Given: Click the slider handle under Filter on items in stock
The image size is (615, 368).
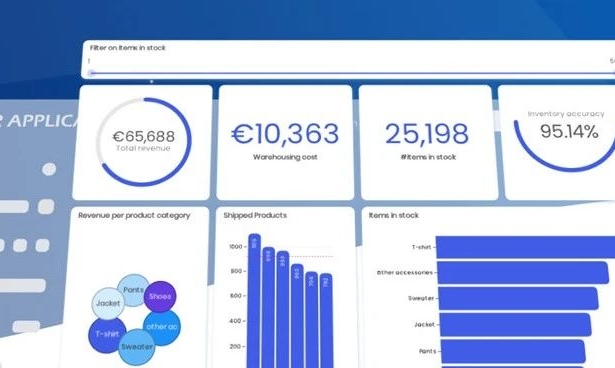Looking at the screenshot, I should tap(91, 73).
